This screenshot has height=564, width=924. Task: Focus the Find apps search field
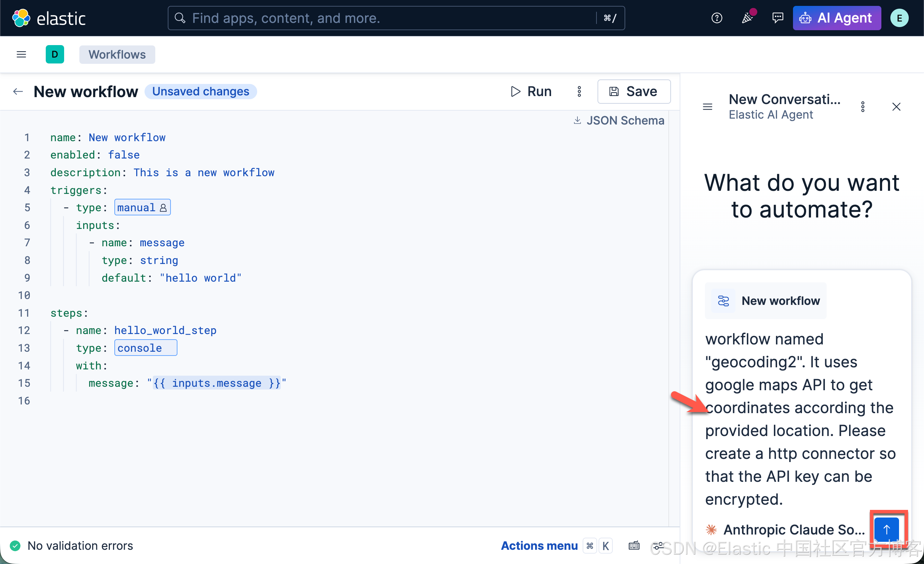pyautogui.click(x=396, y=18)
